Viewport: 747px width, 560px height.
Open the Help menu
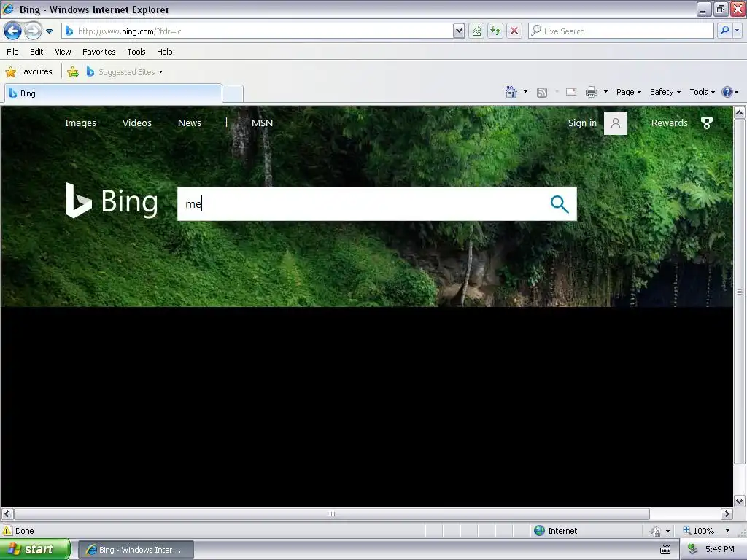click(x=164, y=52)
